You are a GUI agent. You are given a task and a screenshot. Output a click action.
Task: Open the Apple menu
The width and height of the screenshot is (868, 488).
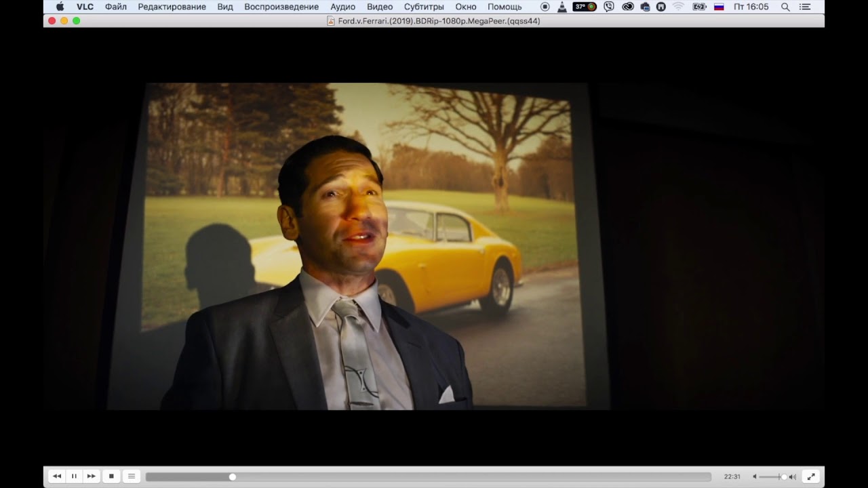tap(60, 7)
